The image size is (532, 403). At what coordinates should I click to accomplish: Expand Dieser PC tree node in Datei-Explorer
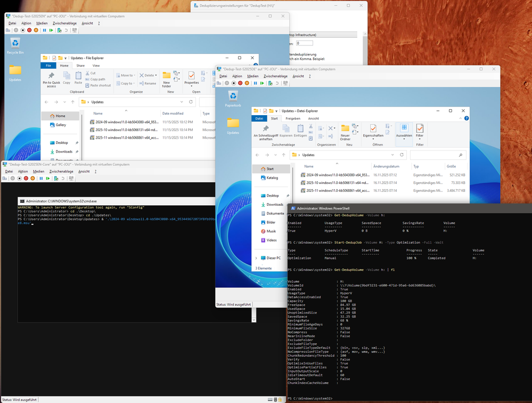coord(256,258)
